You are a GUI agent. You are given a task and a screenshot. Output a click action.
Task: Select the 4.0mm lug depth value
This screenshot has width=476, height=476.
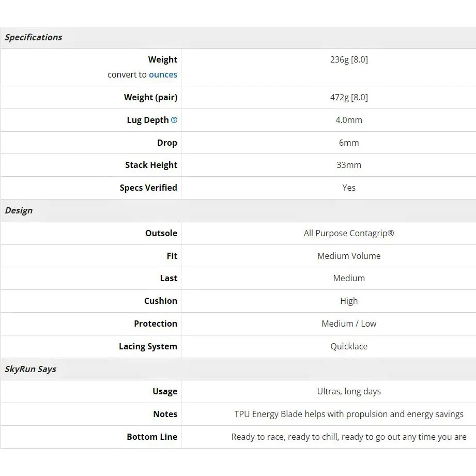(x=349, y=120)
